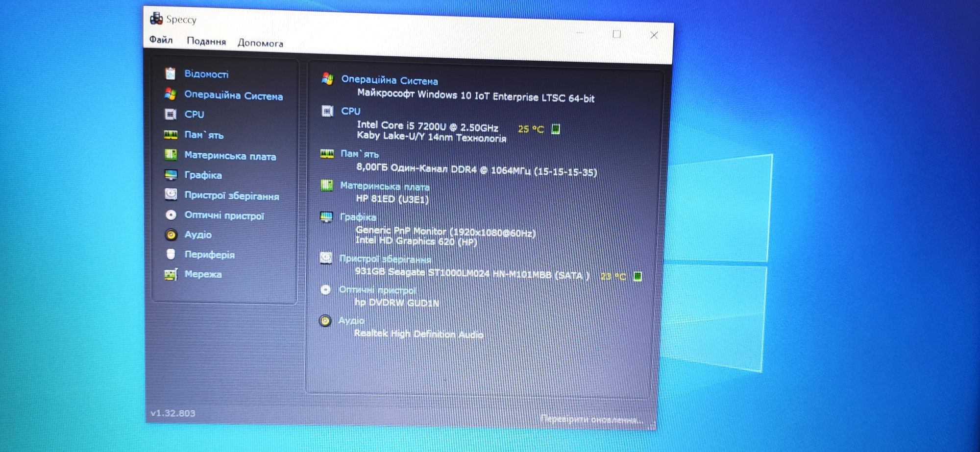This screenshot has height=452, width=980.
Task: Select Операційна Система in the sidebar
Action: [x=233, y=95]
